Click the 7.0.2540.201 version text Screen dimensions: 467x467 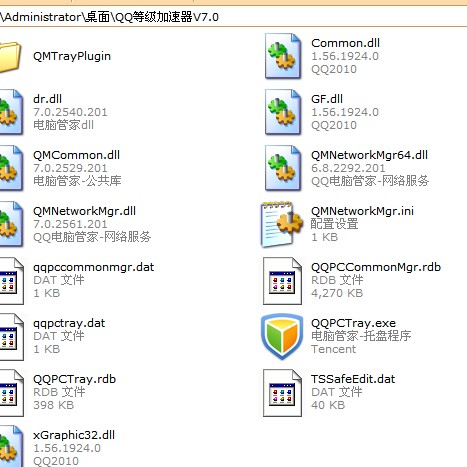70,112
